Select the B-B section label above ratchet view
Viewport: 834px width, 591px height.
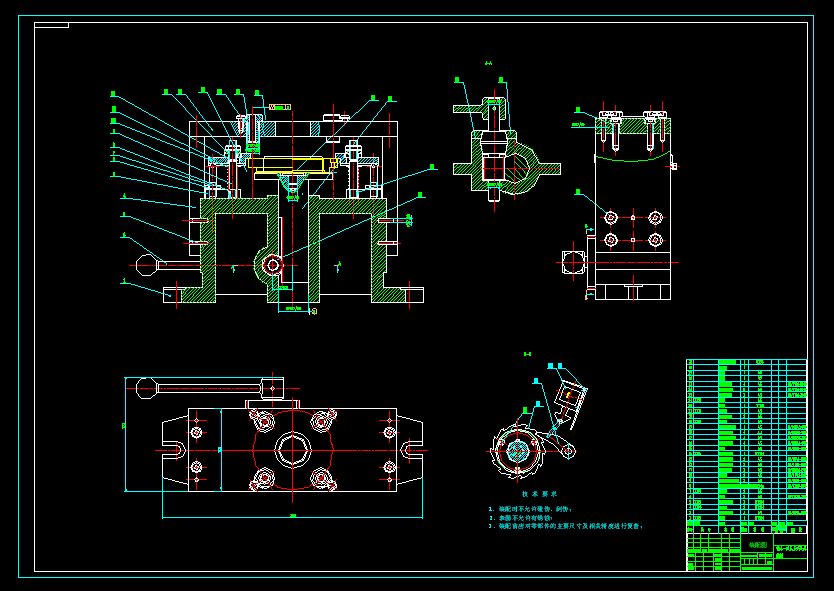(x=527, y=354)
